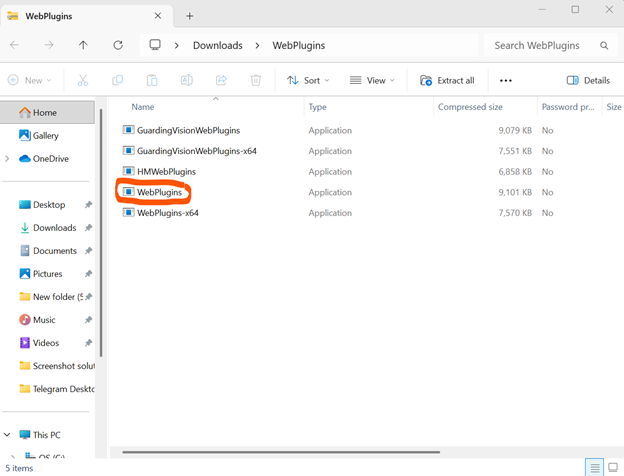The height and width of the screenshot is (476, 624).
Task: Click Extract all button
Action: [x=447, y=80]
